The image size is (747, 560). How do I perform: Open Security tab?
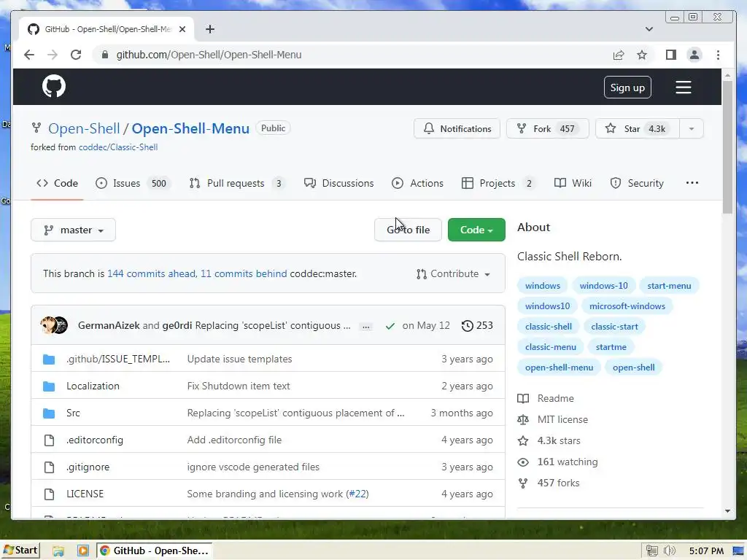pyautogui.click(x=637, y=183)
